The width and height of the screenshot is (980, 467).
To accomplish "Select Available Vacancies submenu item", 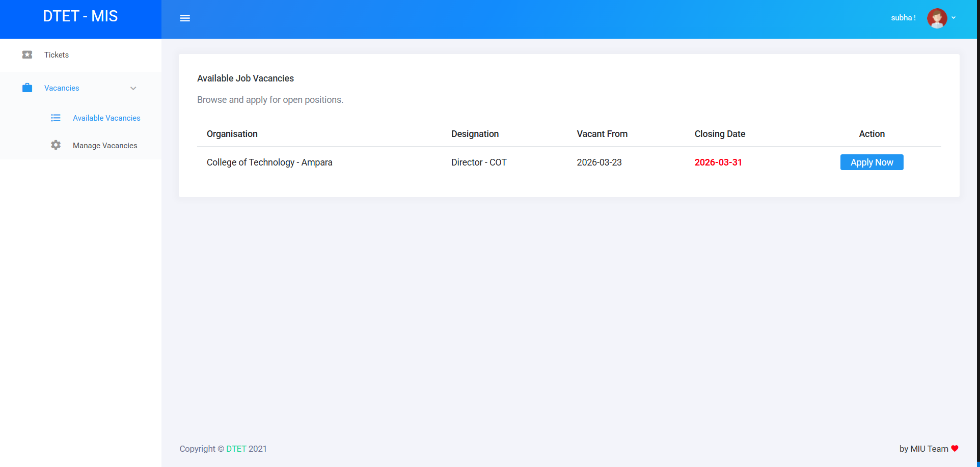I will tap(106, 118).
